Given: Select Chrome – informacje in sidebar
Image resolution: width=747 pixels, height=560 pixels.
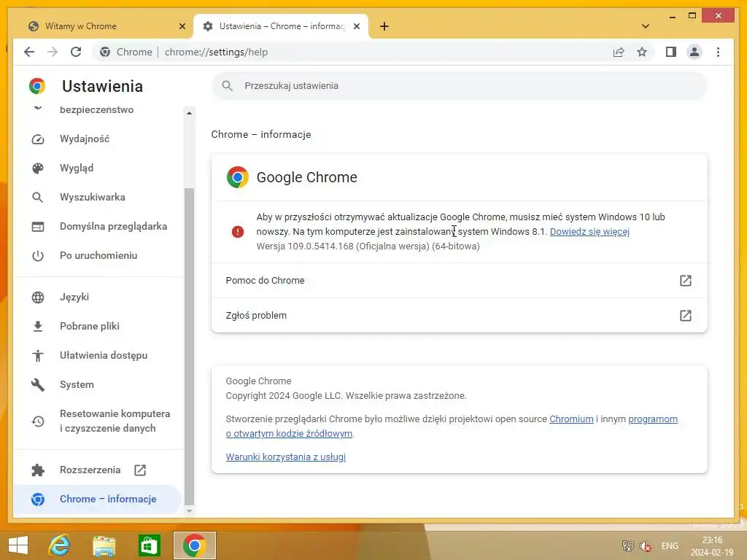Looking at the screenshot, I should pyautogui.click(x=98, y=499).
